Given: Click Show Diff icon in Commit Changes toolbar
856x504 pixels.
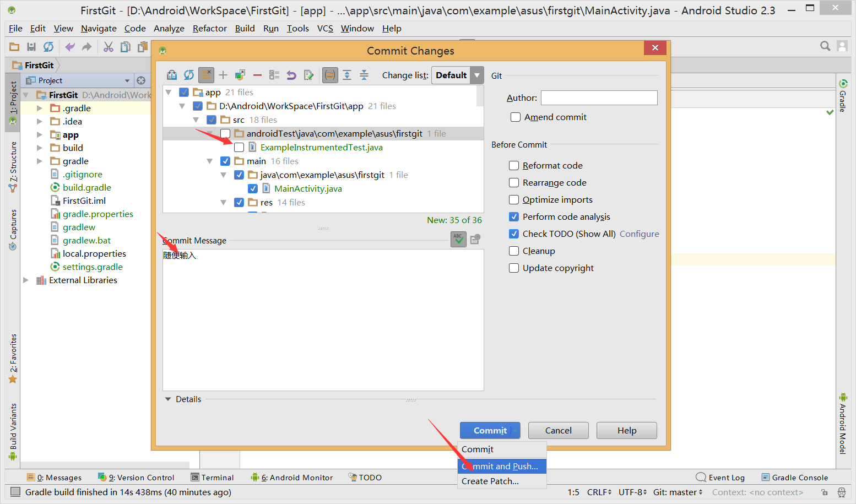Looking at the screenshot, I should click(172, 75).
